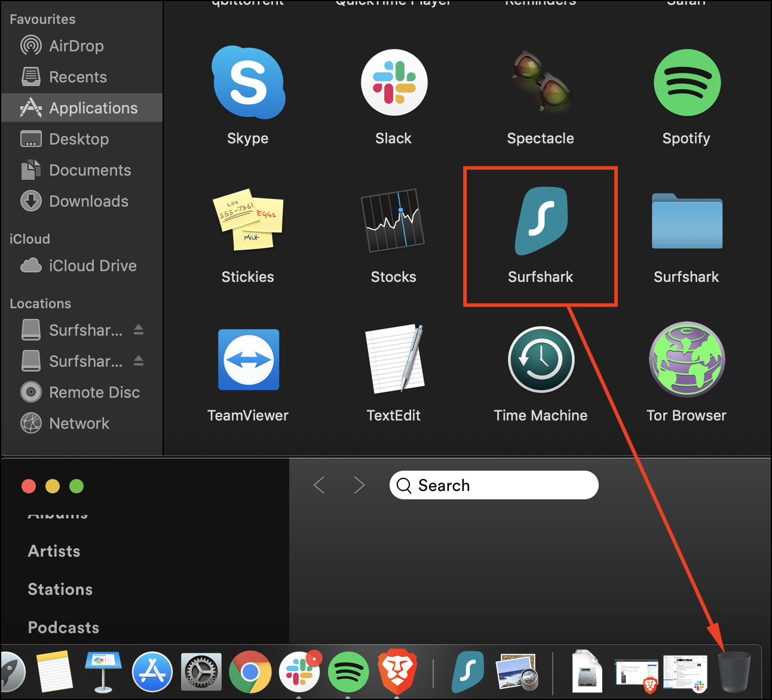This screenshot has height=700, width=772.
Task: Click the Search field in Music window
Action: pos(494,485)
